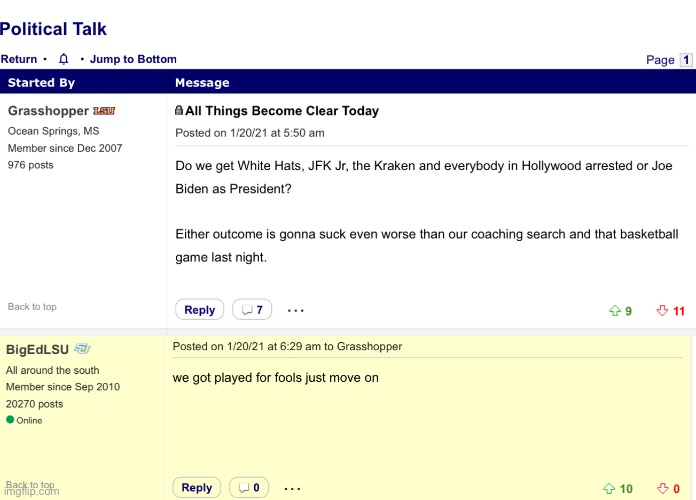Open the 0 replies comment button
The image size is (696, 500).
(x=250, y=488)
